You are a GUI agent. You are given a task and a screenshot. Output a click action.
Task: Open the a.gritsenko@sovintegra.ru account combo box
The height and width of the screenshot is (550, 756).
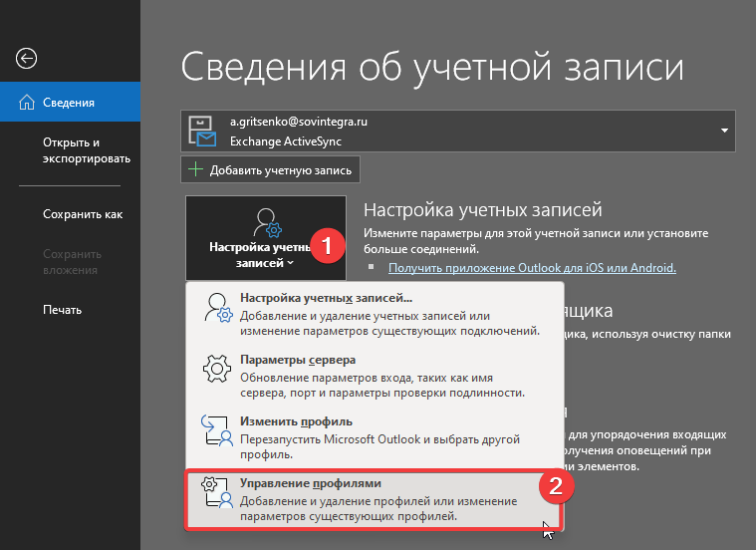(458, 132)
